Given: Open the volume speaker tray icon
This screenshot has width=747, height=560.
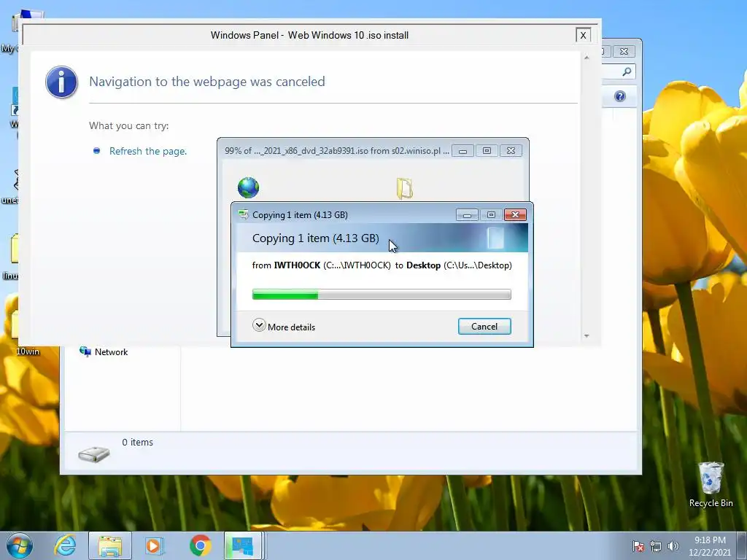Looking at the screenshot, I should click(673, 546).
